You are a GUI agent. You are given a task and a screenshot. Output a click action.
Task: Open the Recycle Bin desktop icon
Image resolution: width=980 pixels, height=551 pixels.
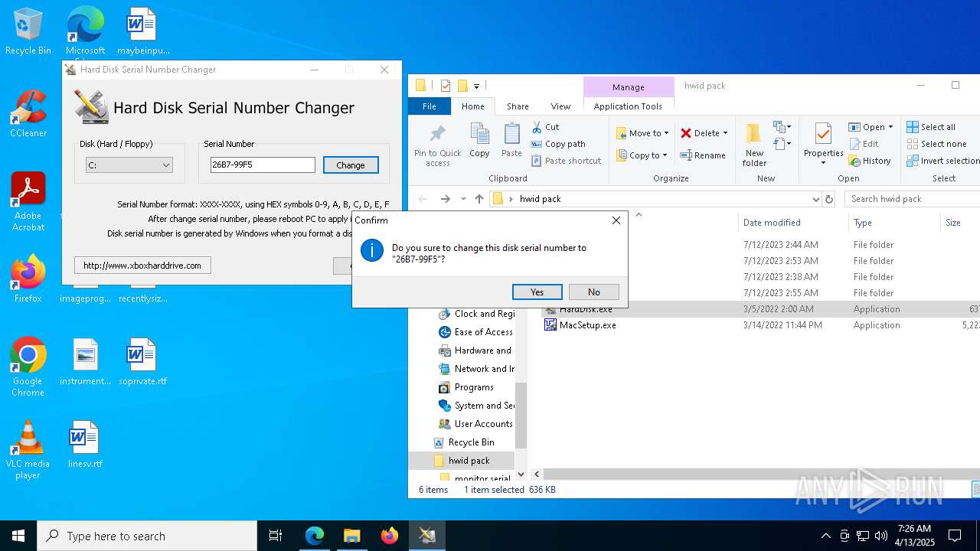(28, 32)
